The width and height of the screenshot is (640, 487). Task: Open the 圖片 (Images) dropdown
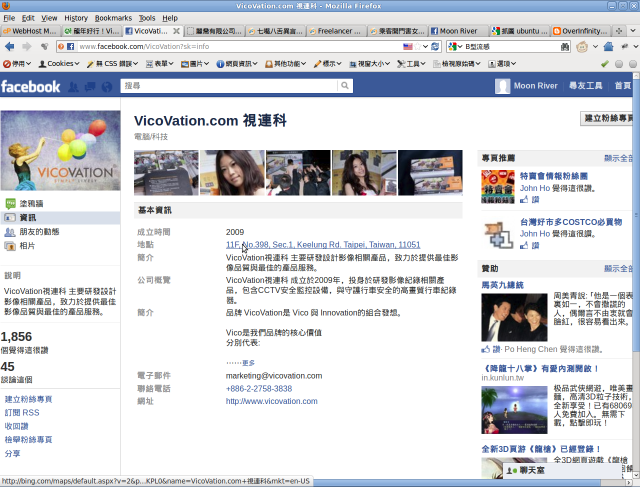(x=195, y=64)
